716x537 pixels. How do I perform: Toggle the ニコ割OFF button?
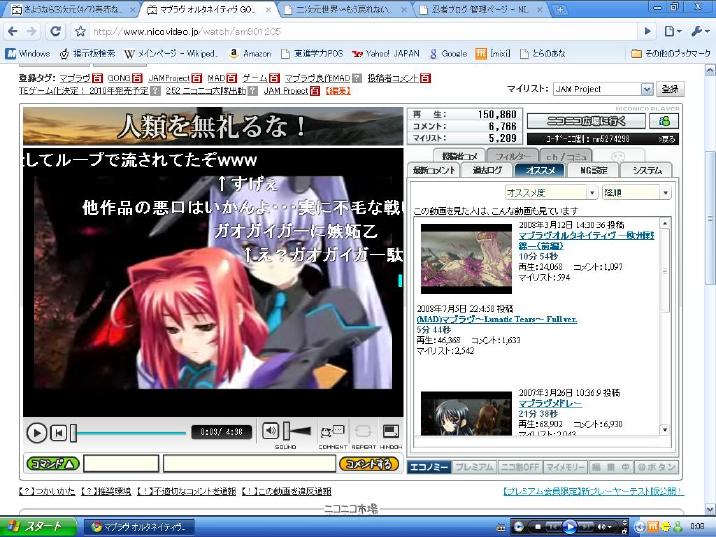point(520,467)
